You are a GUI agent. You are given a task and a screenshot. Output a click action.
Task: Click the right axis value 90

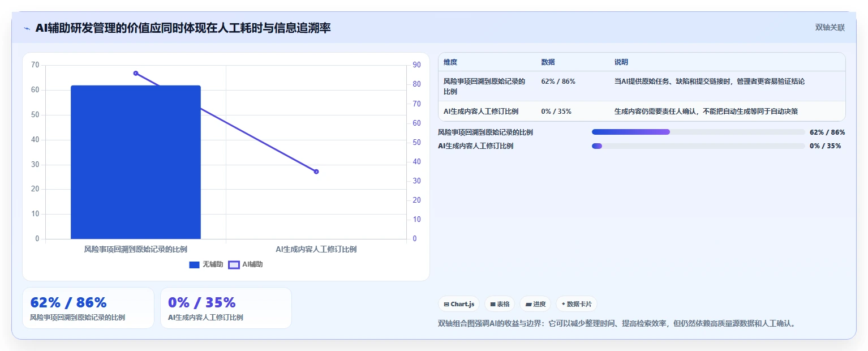(417, 65)
